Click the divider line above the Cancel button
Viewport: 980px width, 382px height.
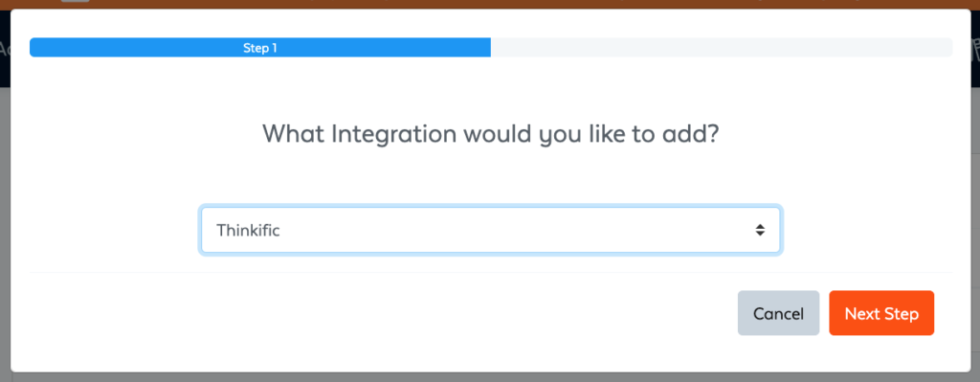point(491,273)
